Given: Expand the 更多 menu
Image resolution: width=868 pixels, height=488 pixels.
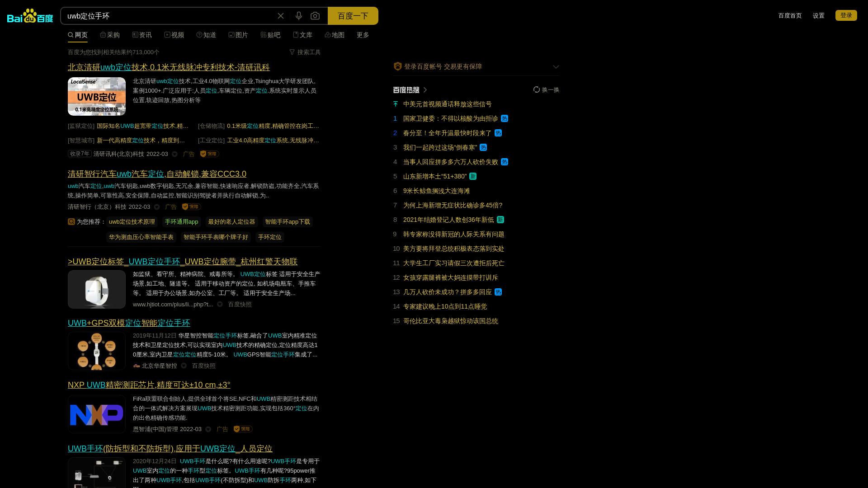Looking at the screenshot, I should (x=363, y=35).
